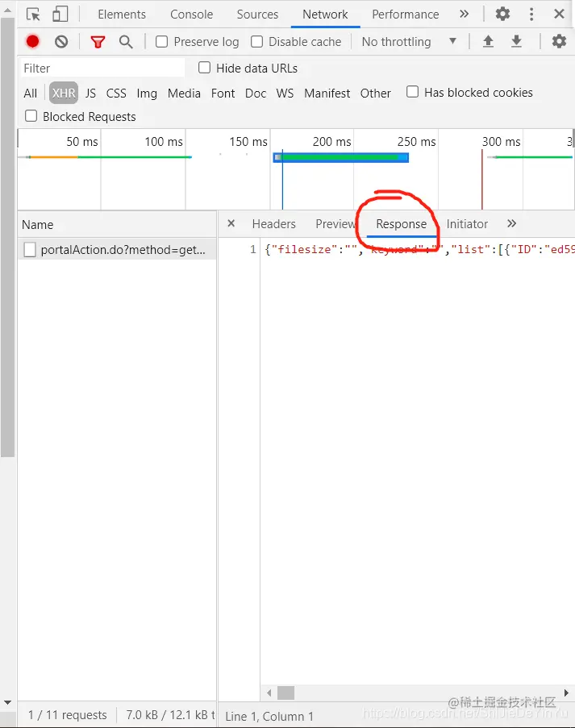Click the page scroll-up arrow at left edge

(x=7, y=10)
